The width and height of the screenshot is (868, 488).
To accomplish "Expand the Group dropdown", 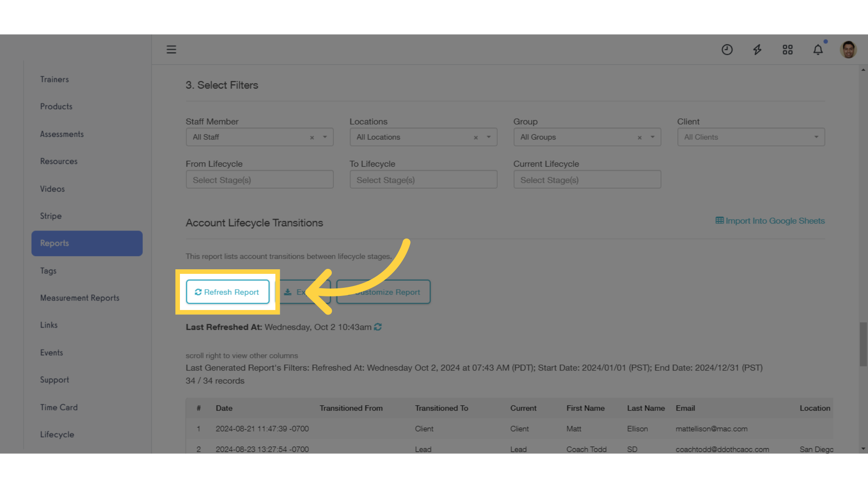I will tap(653, 137).
